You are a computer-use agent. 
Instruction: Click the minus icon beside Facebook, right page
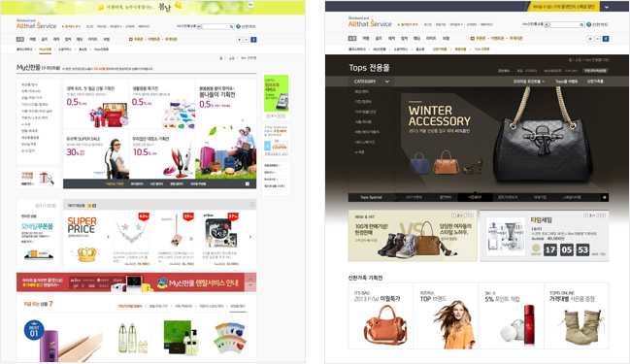pos(597,39)
